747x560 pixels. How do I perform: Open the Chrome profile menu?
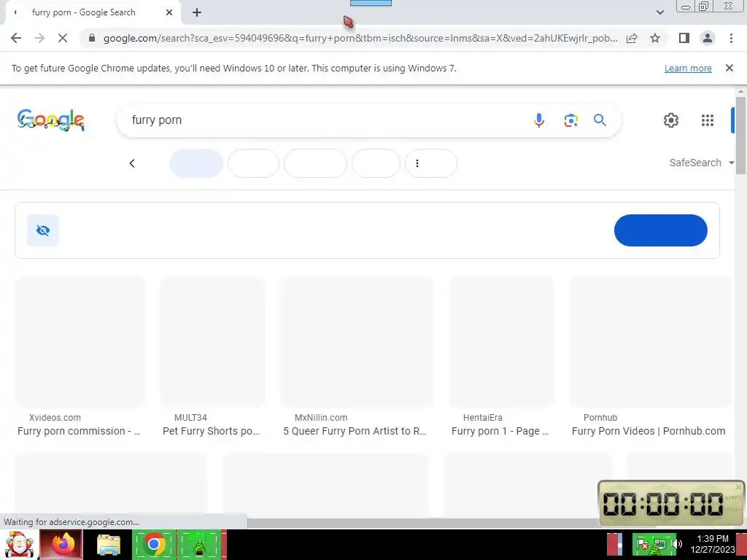click(708, 38)
